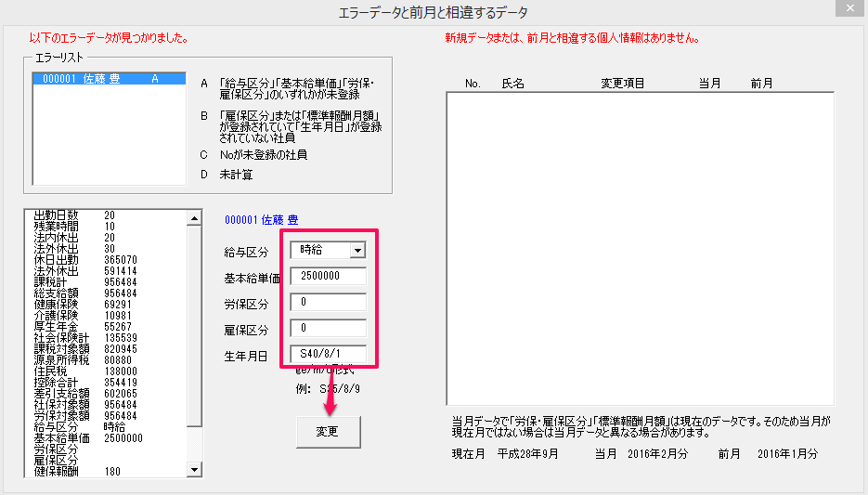This screenshot has width=868, height=495.
Task: Select the 生年月日 field showing S40/8/1
Action: pyautogui.click(x=328, y=354)
